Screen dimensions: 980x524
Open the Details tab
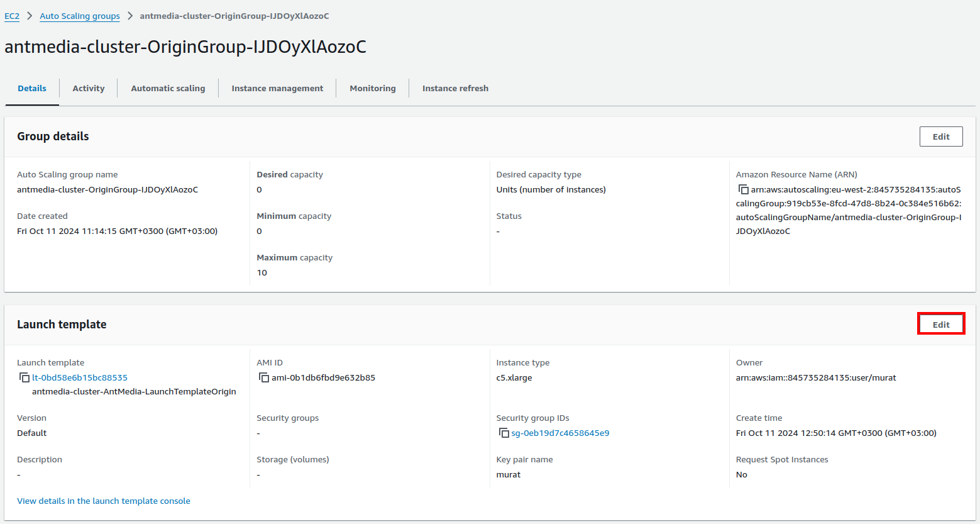(x=32, y=88)
